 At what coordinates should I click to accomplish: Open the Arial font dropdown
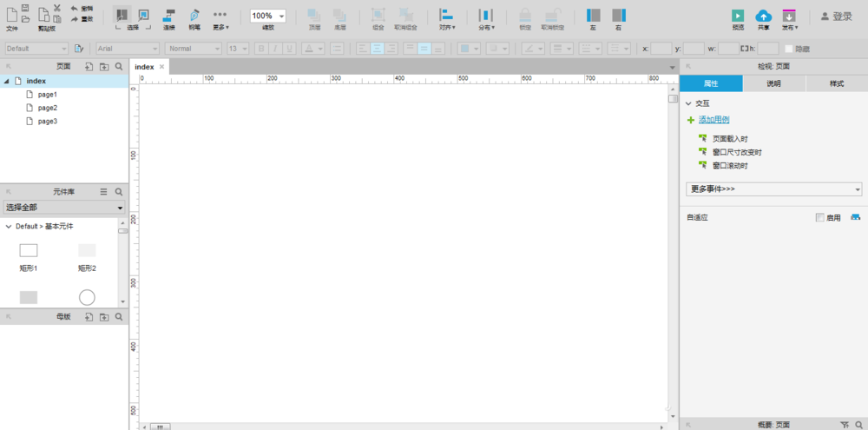click(x=128, y=49)
